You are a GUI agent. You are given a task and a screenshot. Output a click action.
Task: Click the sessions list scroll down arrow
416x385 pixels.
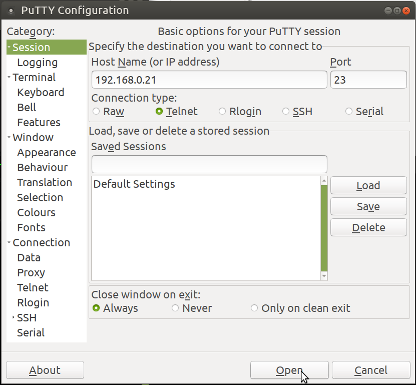point(324,276)
